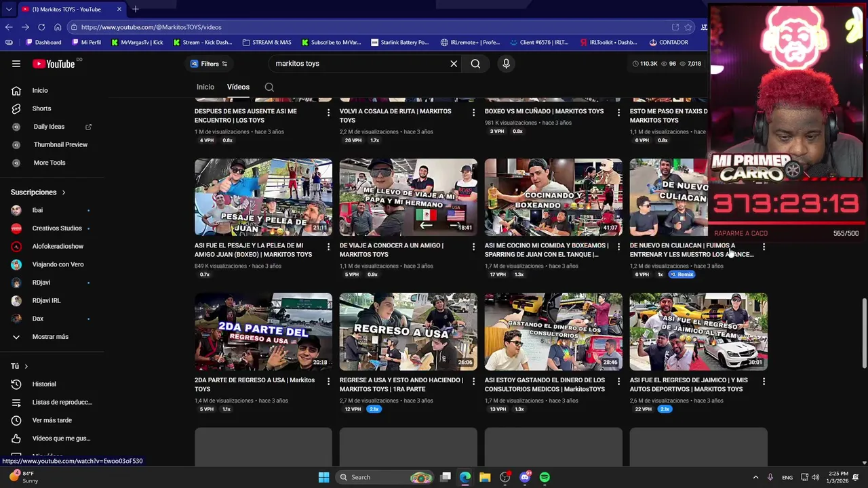Open File Explorer from the taskbar
This screenshot has width=868, height=488.
(485, 477)
